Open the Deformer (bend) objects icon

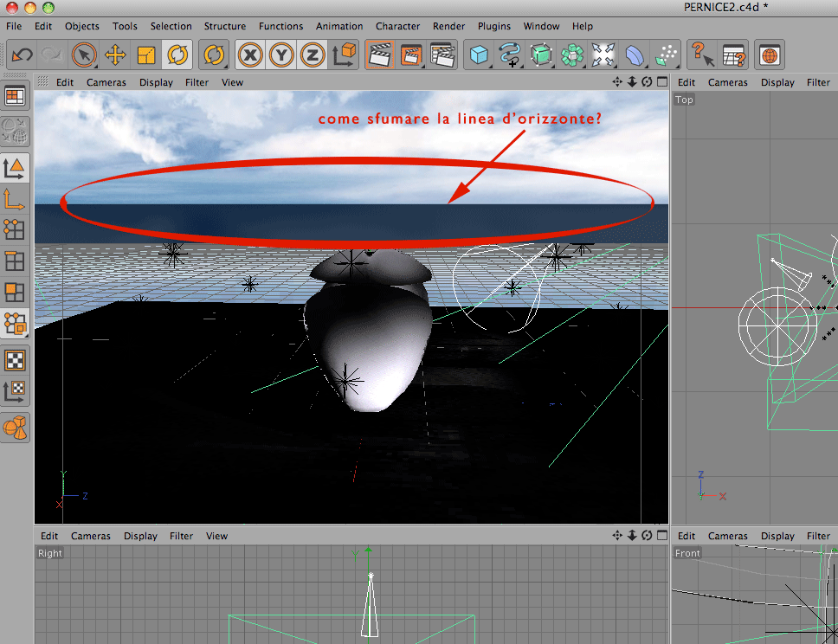[635, 55]
